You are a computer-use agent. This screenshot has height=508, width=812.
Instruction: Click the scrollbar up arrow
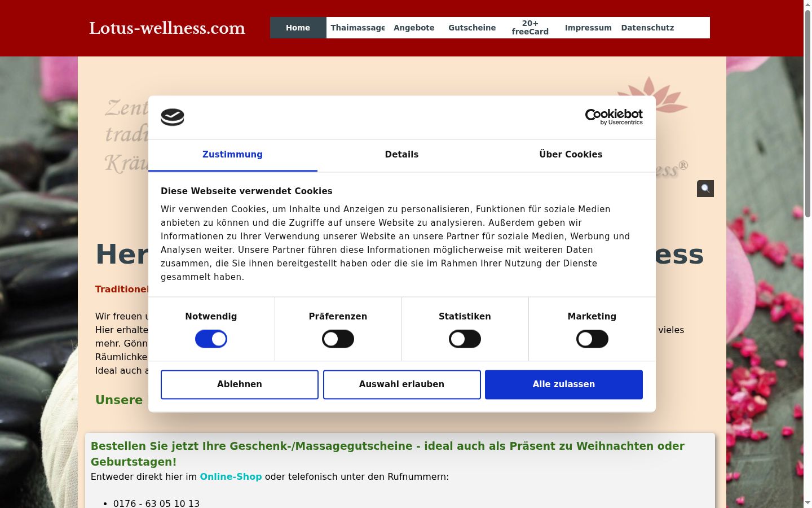coord(807,5)
